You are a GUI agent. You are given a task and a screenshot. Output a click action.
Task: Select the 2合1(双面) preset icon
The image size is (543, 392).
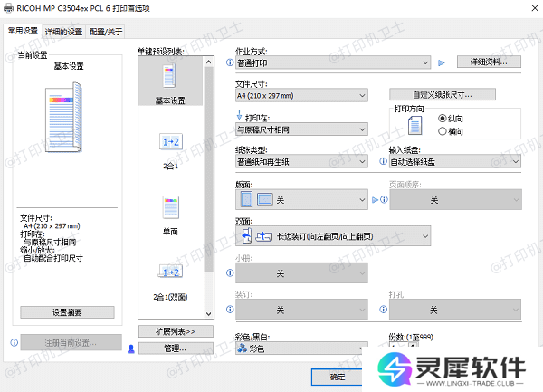coord(171,272)
